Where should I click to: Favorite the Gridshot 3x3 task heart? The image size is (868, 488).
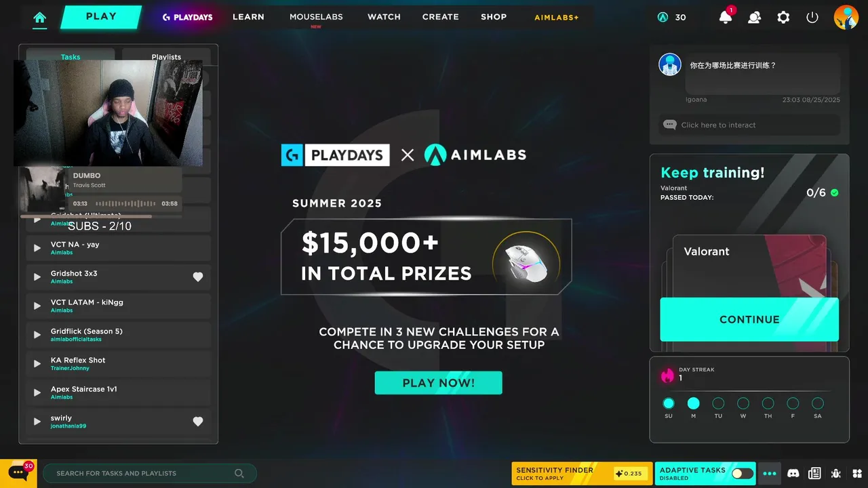click(198, 277)
